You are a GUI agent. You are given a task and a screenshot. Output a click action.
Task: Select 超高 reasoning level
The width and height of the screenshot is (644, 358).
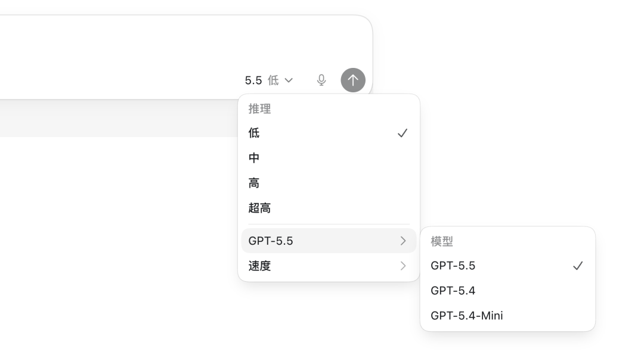[329, 208]
